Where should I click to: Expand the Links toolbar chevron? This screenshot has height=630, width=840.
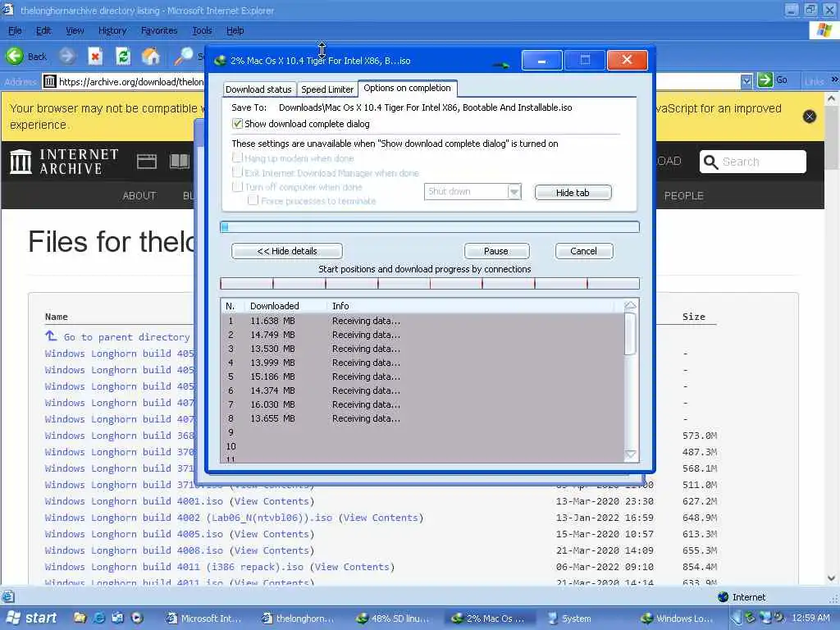tap(834, 80)
